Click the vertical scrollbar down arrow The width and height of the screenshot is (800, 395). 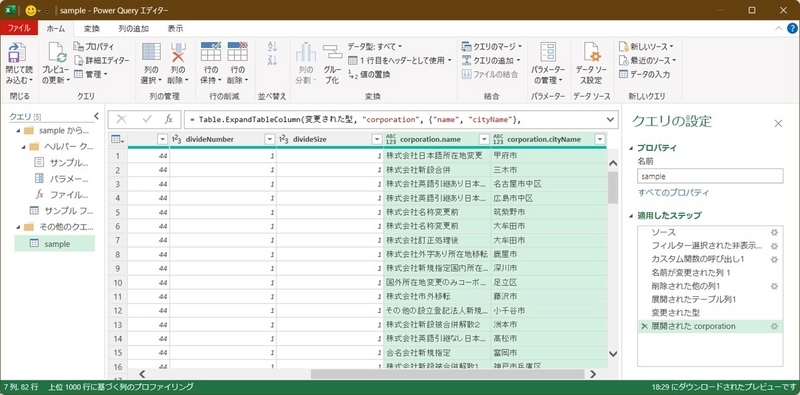click(x=613, y=354)
